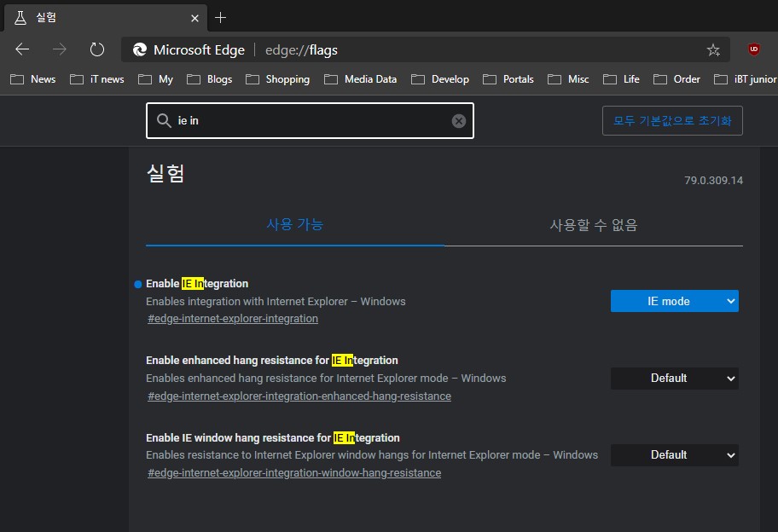The height and width of the screenshot is (532, 778).
Task: Open the News bookmarks folder
Action: (x=32, y=79)
